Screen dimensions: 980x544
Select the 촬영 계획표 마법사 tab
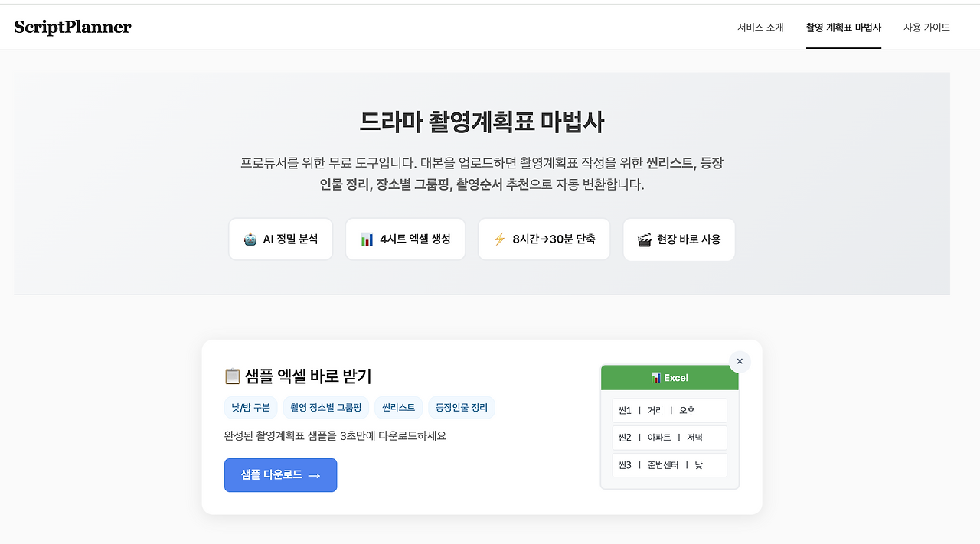tap(843, 27)
